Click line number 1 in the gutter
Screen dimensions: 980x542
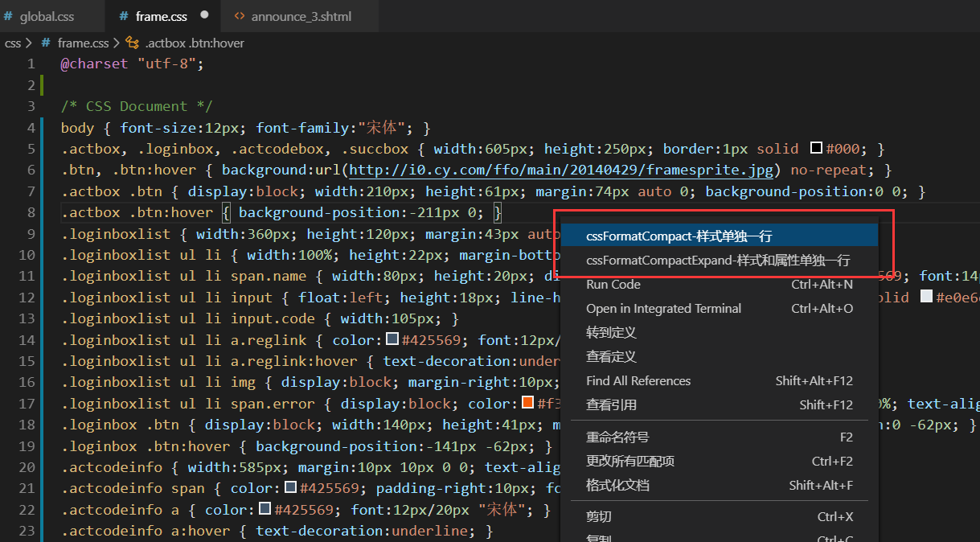coord(31,64)
